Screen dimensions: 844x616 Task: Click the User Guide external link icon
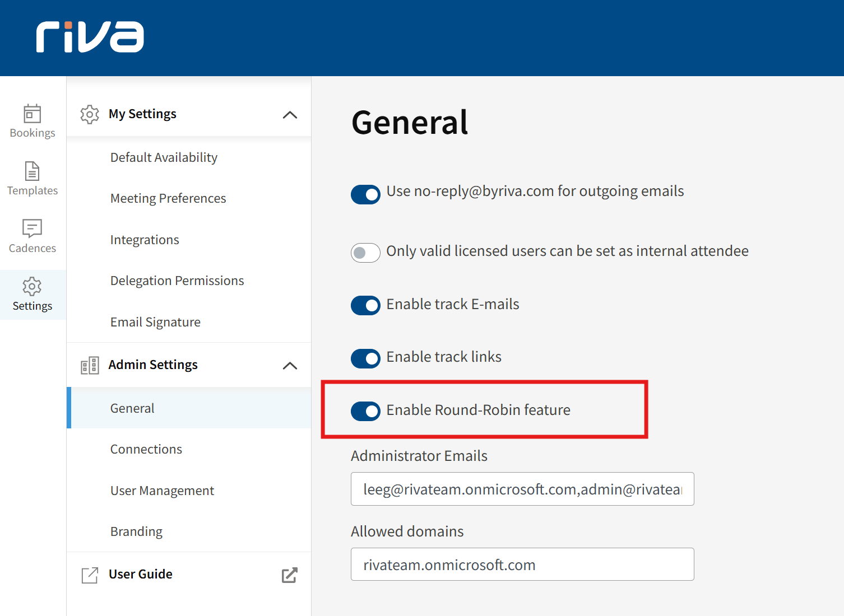(x=289, y=575)
